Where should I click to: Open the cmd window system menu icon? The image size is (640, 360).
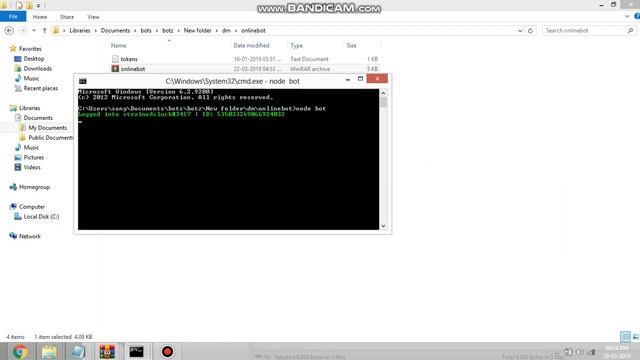tap(83, 81)
